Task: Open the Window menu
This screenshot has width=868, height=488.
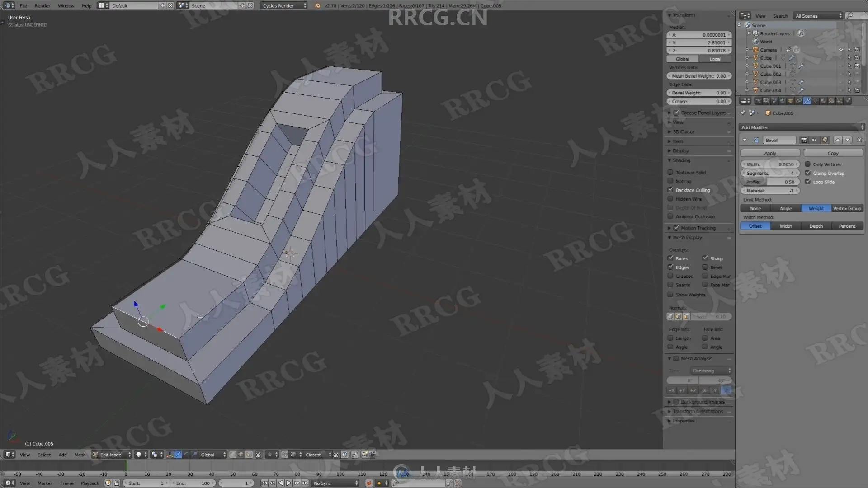Action: coord(66,5)
